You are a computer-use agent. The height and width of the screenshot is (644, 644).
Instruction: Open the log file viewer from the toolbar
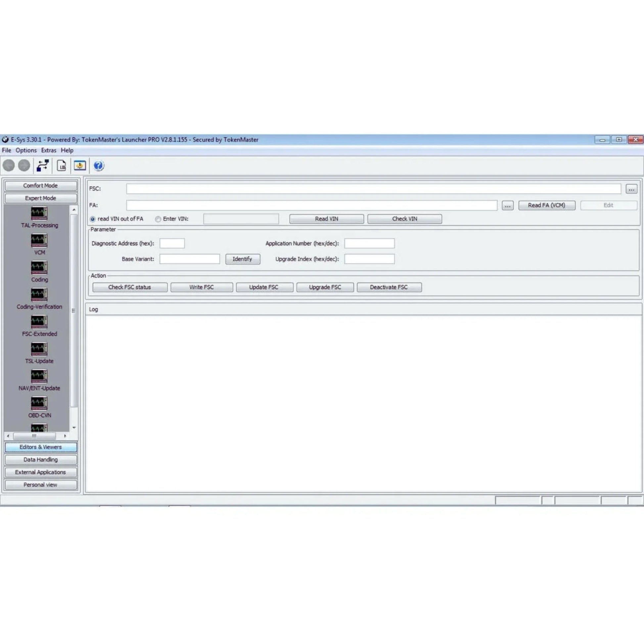[x=62, y=166]
